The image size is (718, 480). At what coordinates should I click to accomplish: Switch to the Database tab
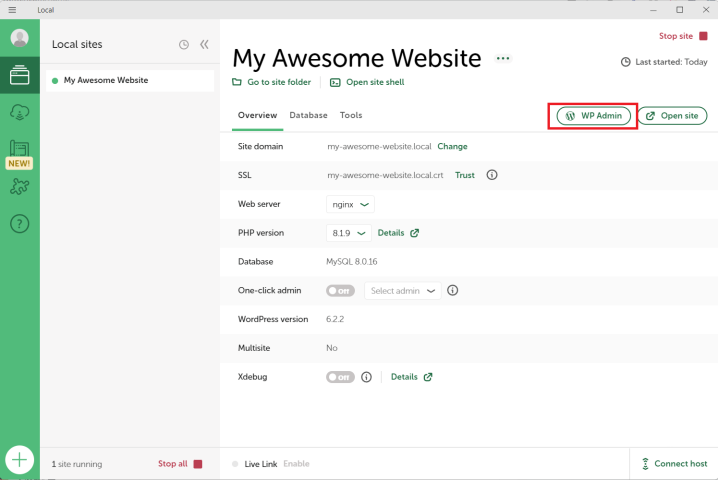[x=308, y=115]
